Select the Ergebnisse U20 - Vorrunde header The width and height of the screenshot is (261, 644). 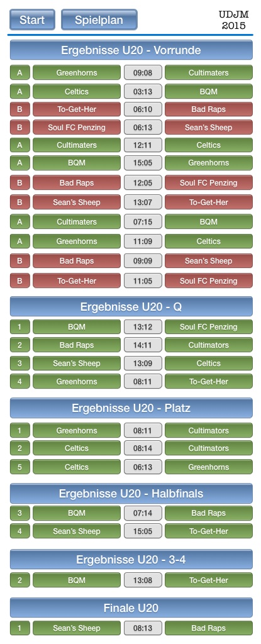(x=131, y=50)
